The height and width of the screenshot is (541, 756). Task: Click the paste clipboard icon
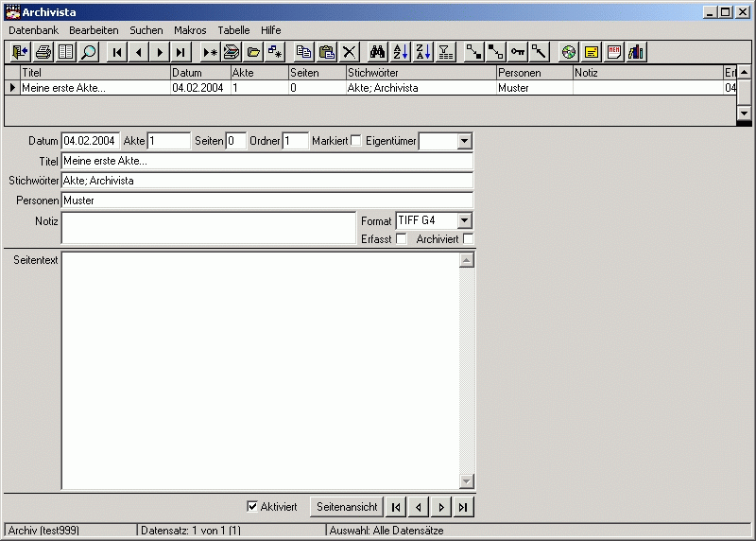[327, 52]
